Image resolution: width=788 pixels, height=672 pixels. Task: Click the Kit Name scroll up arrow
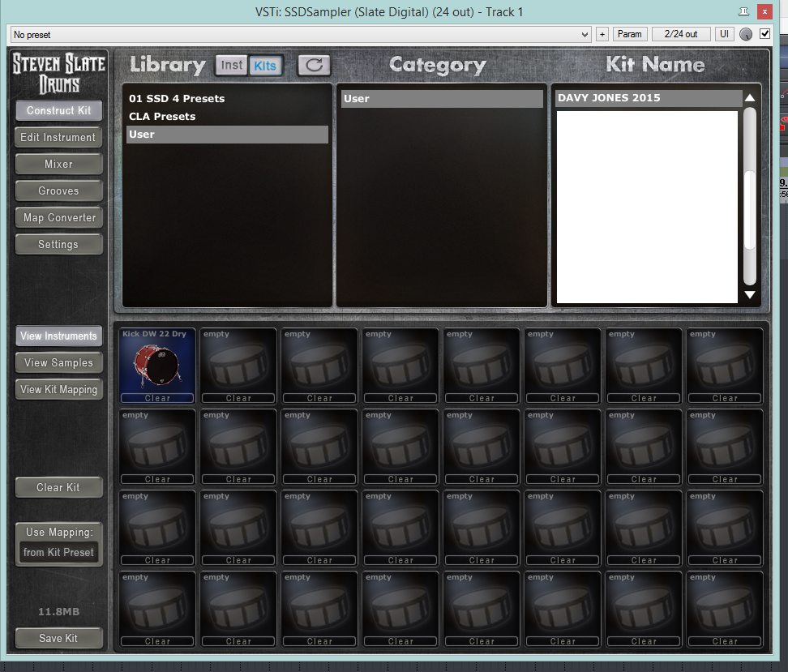point(749,97)
